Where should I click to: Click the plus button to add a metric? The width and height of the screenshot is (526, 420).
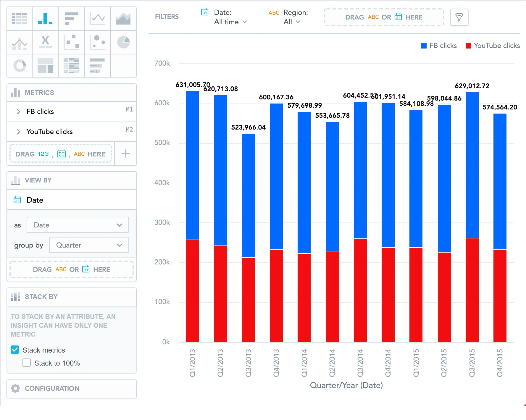[125, 154]
